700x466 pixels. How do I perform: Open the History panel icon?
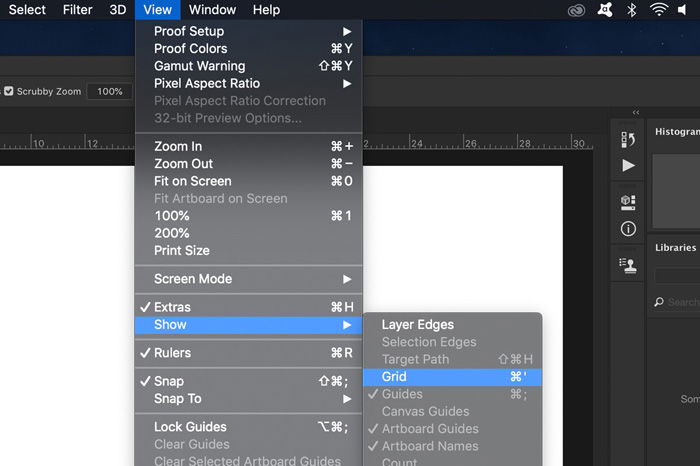coord(628,140)
